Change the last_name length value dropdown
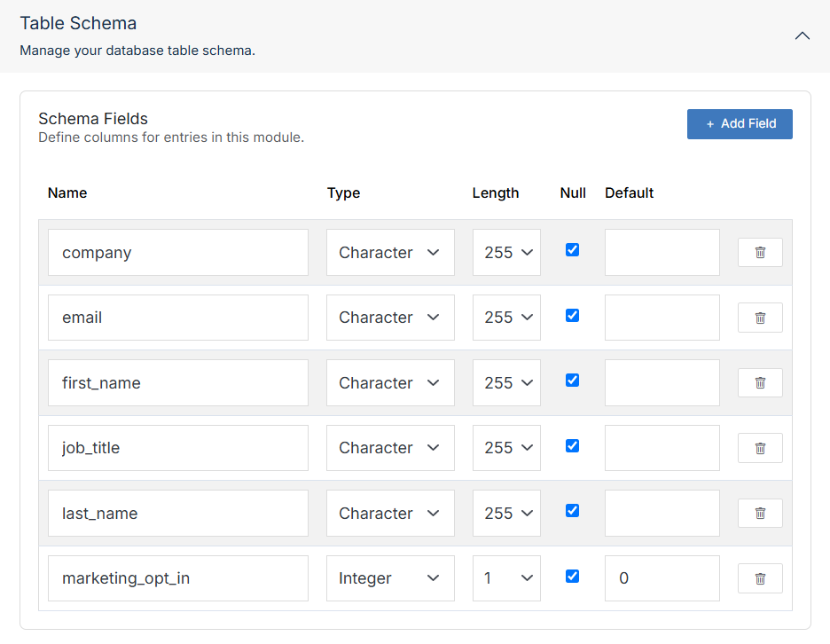 (506, 514)
